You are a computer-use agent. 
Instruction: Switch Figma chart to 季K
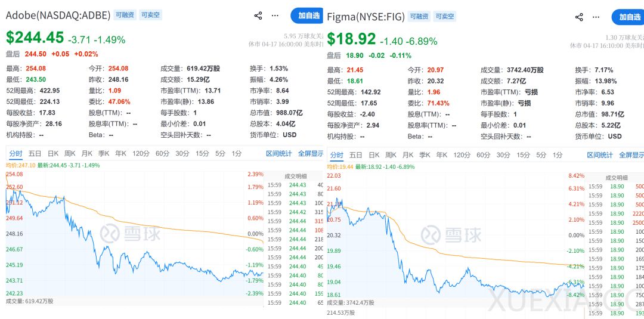(x=425, y=155)
